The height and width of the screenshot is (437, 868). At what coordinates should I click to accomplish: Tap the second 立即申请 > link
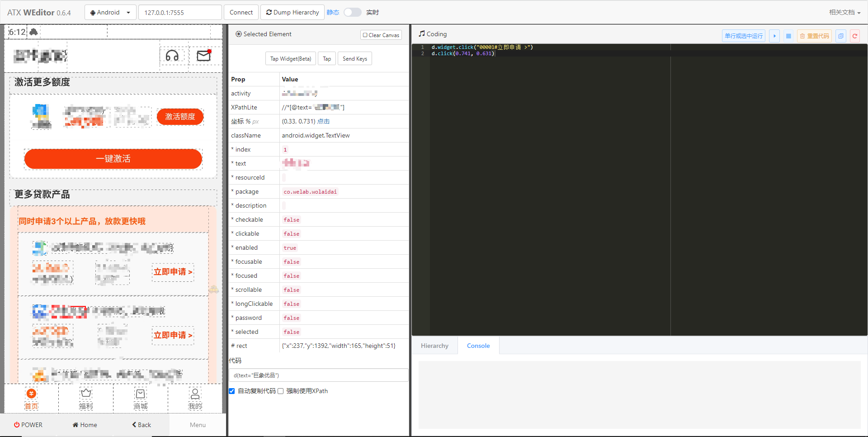click(x=173, y=335)
